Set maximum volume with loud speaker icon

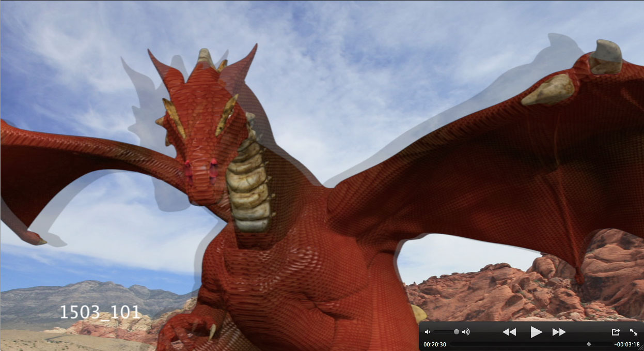coord(466,332)
